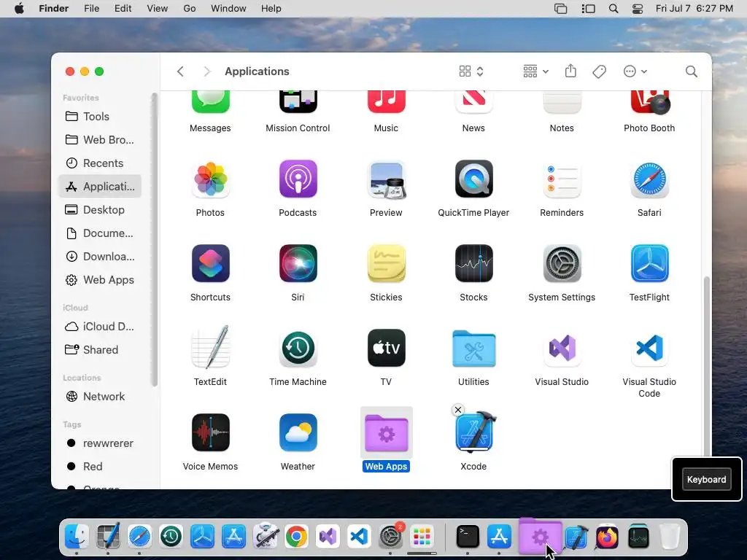Image resolution: width=747 pixels, height=560 pixels.
Task: Open the File menu
Action: point(91,9)
